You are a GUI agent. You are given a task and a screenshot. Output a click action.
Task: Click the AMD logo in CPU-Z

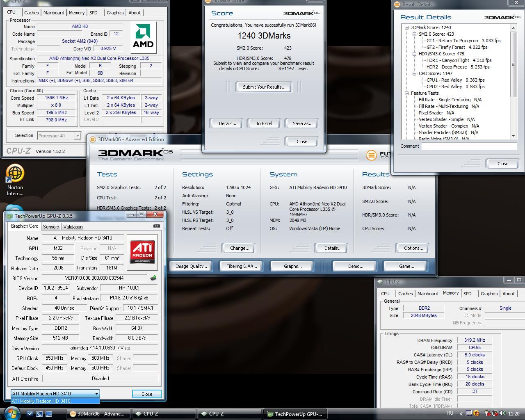[x=143, y=38]
